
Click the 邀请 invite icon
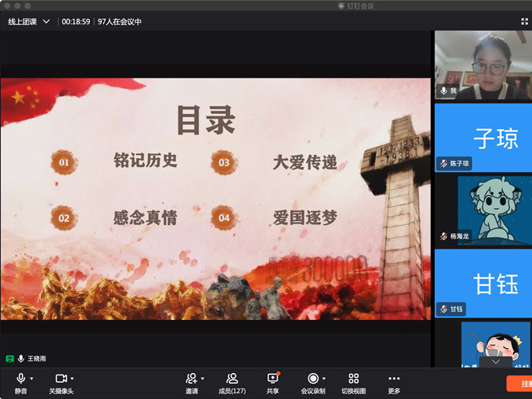(x=192, y=378)
